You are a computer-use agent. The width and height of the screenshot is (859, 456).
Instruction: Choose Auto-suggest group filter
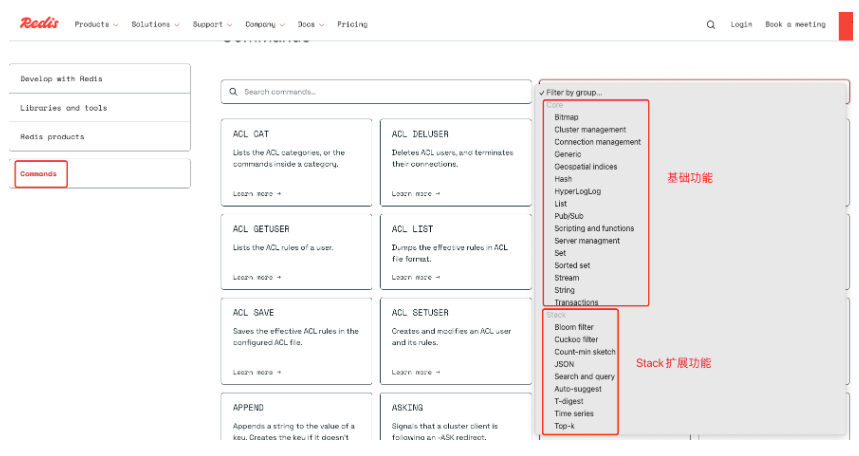tap(577, 389)
